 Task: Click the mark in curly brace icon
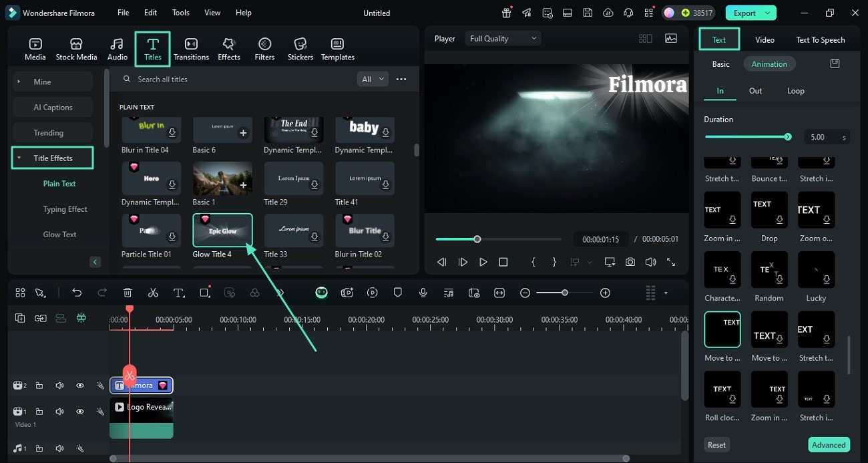(533, 262)
